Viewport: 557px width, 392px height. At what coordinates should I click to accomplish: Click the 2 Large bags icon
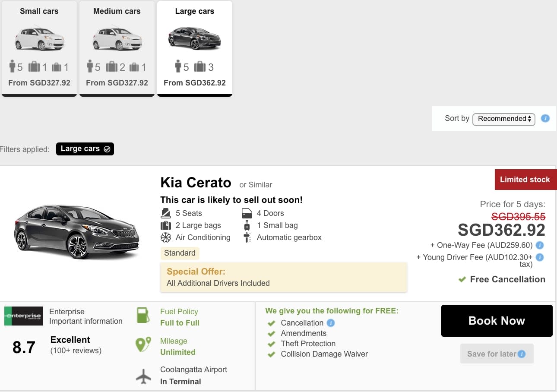click(166, 225)
